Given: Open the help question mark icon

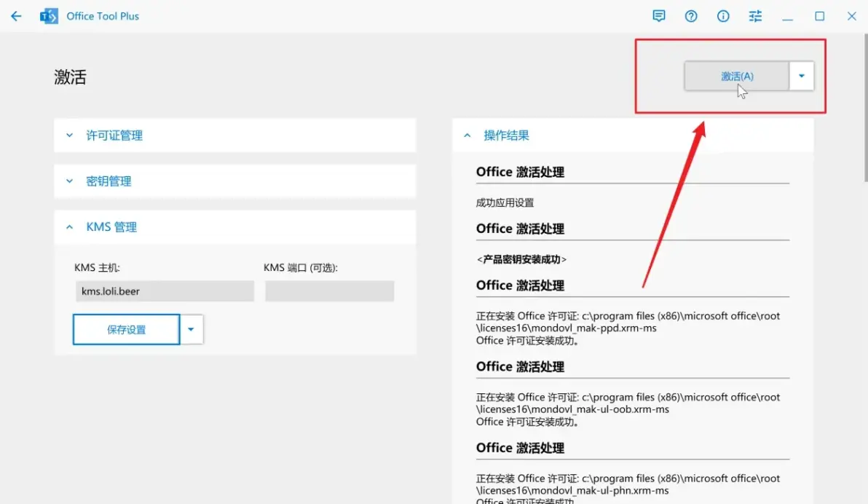Looking at the screenshot, I should 691,16.
